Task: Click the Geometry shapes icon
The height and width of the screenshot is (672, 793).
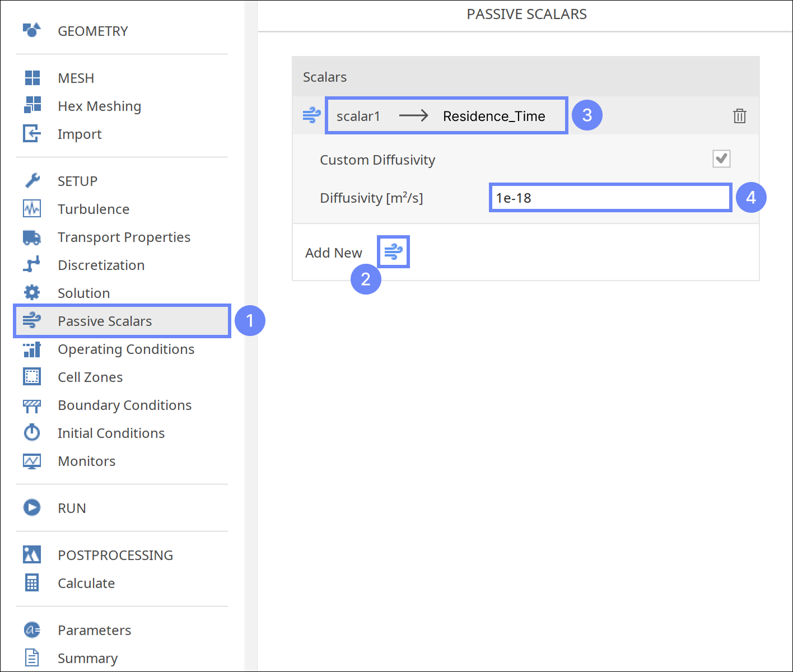Action: 32,30
